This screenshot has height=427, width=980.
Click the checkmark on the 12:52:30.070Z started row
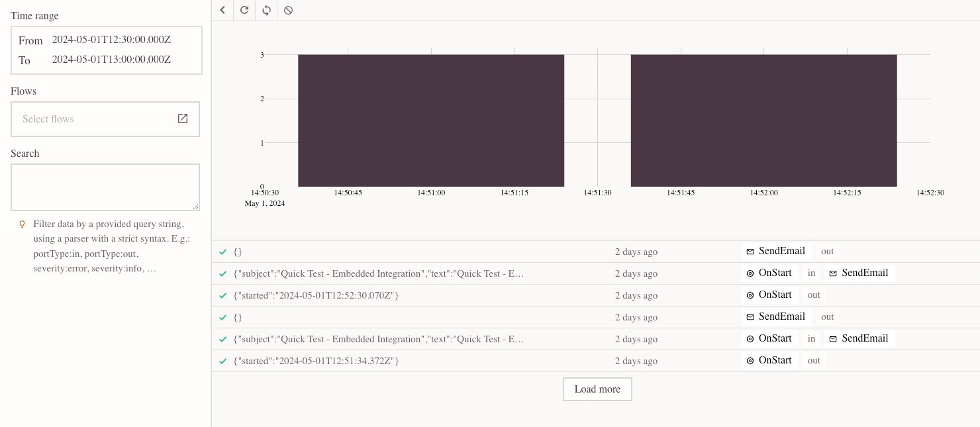coord(223,295)
